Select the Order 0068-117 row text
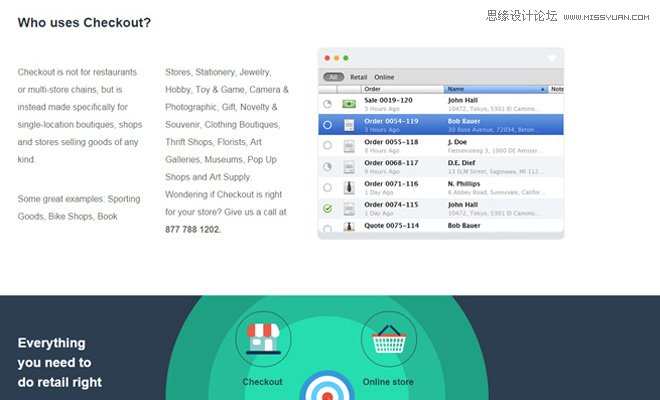The height and width of the screenshot is (400, 660). [x=391, y=163]
